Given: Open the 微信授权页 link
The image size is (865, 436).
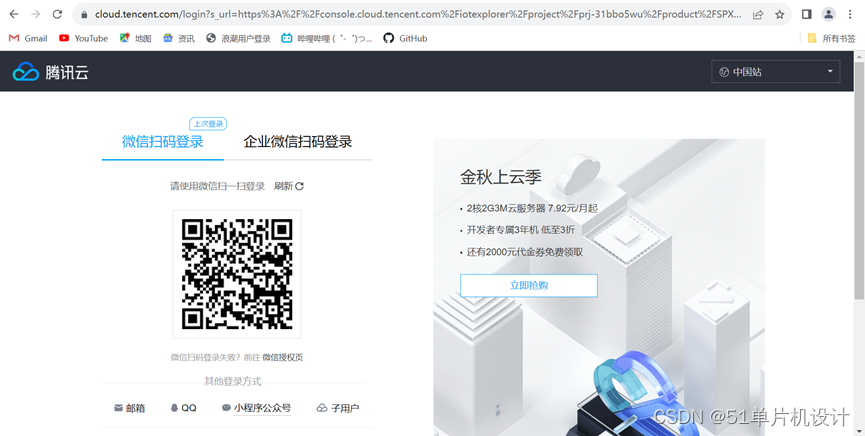Looking at the screenshot, I should coord(282,358).
